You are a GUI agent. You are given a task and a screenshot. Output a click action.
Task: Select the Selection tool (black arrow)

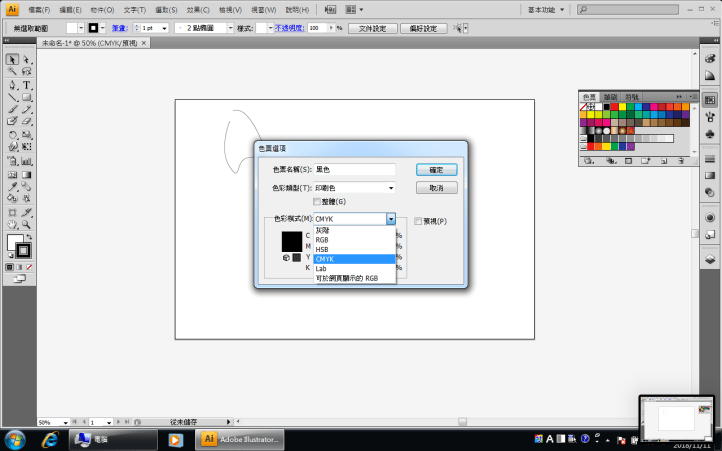(x=12, y=59)
